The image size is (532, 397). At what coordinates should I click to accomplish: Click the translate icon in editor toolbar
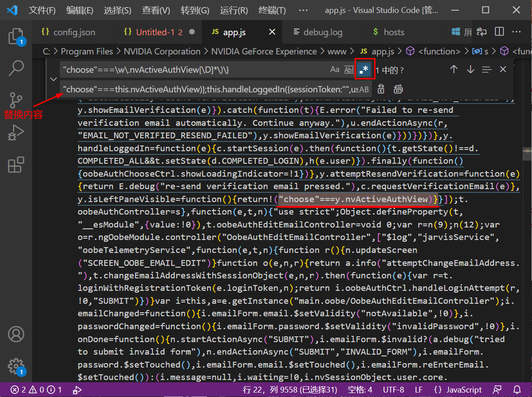point(482,32)
